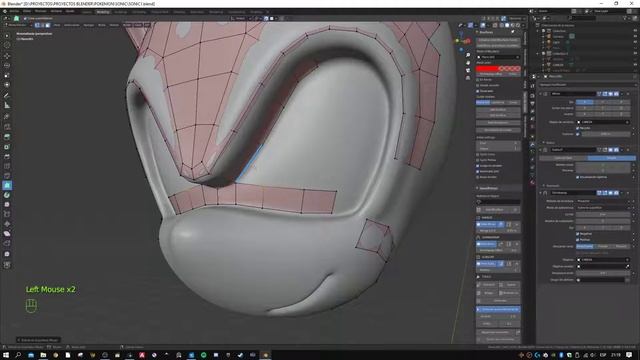Viewport: 640px width, 360px height.
Task: Switch to face select mode
Action: click(x=48, y=25)
